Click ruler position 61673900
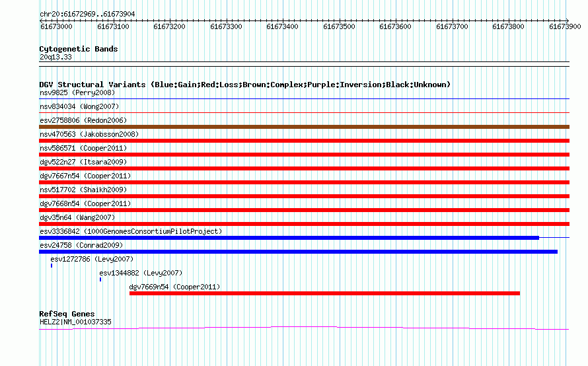This screenshot has width=588, height=366. point(565,26)
